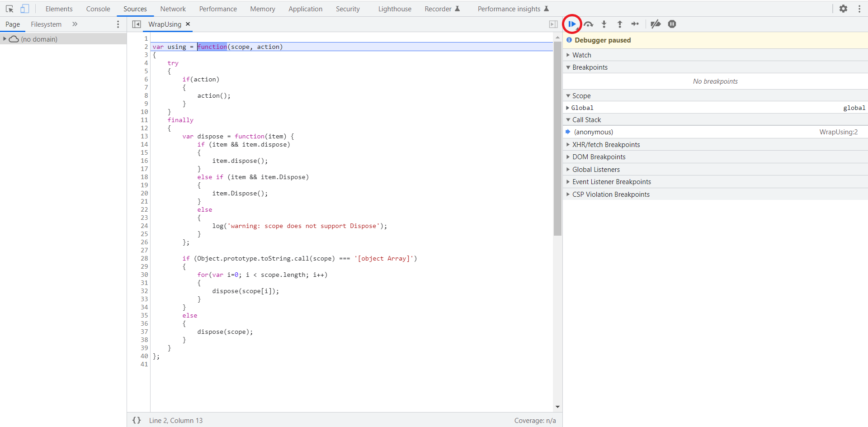This screenshot has width=868, height=427.
Task: Resume script execution in debugger
Action: [x=572, y=24]
